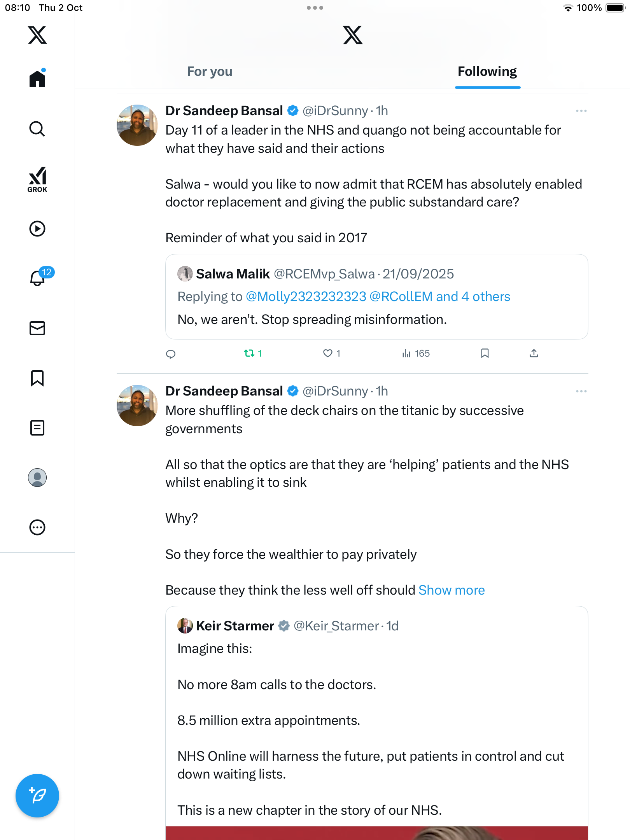This screenshot has width=630, height=840.
Task: Select the Following tab
Action: point(487,72)
